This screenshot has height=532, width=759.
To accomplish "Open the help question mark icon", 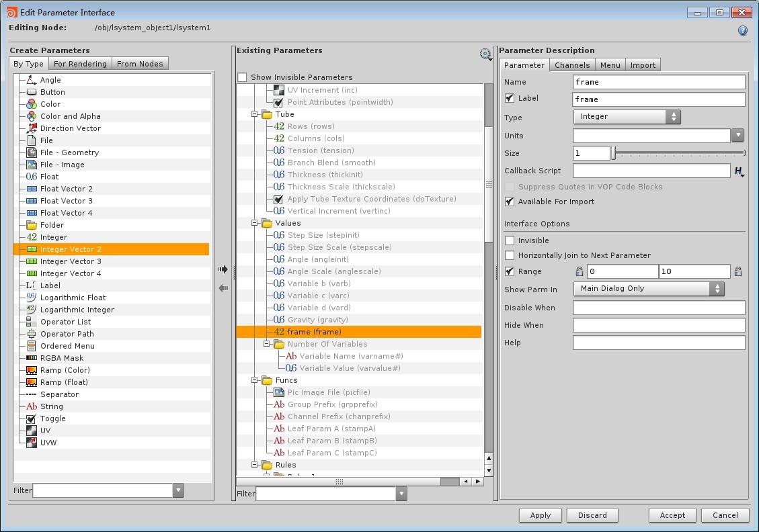I will (743, 30).
